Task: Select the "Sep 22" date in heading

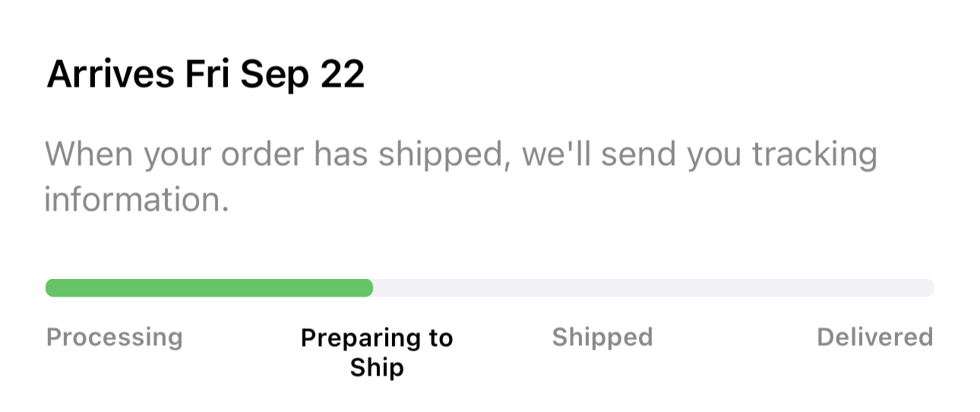Action: pyautogui.click(x=302, y=75)
